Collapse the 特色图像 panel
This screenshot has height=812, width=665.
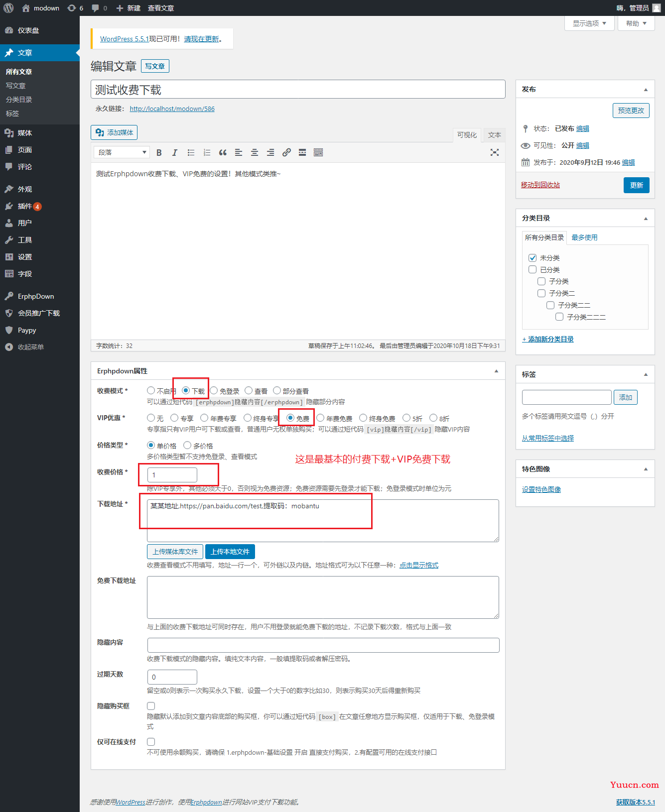[x=646, y=469]
